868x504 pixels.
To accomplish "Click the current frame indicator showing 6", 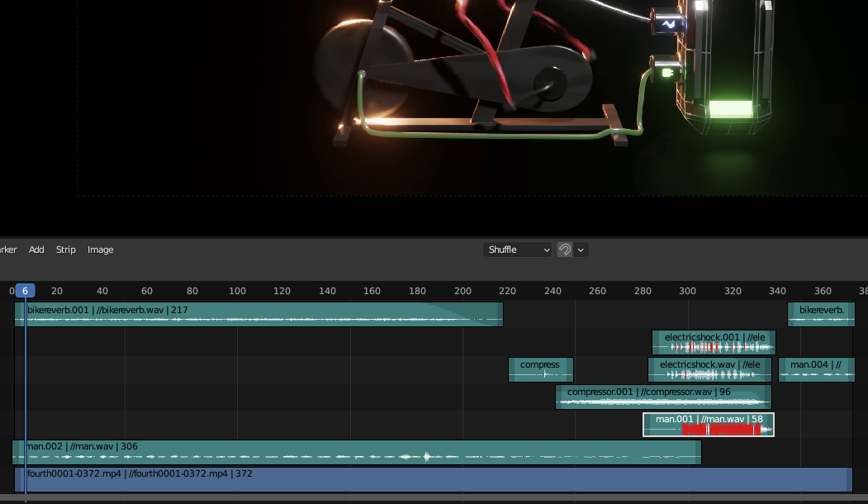I will click(x=25, y=291).
